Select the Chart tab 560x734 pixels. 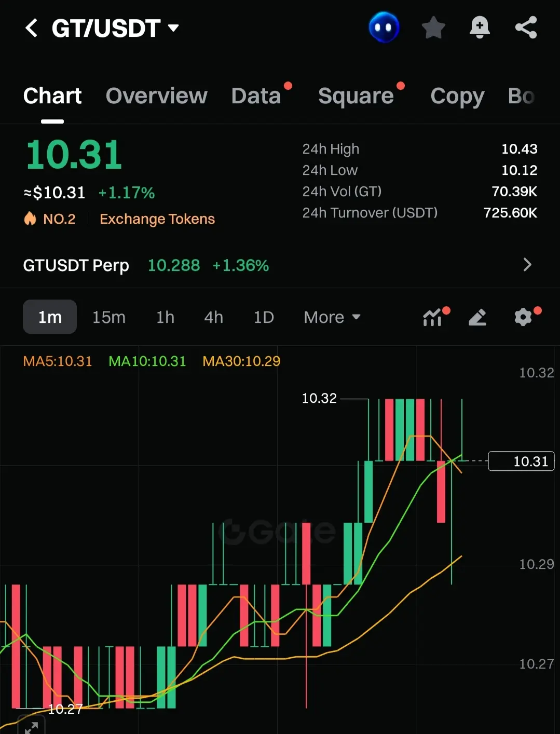point(52,96)
